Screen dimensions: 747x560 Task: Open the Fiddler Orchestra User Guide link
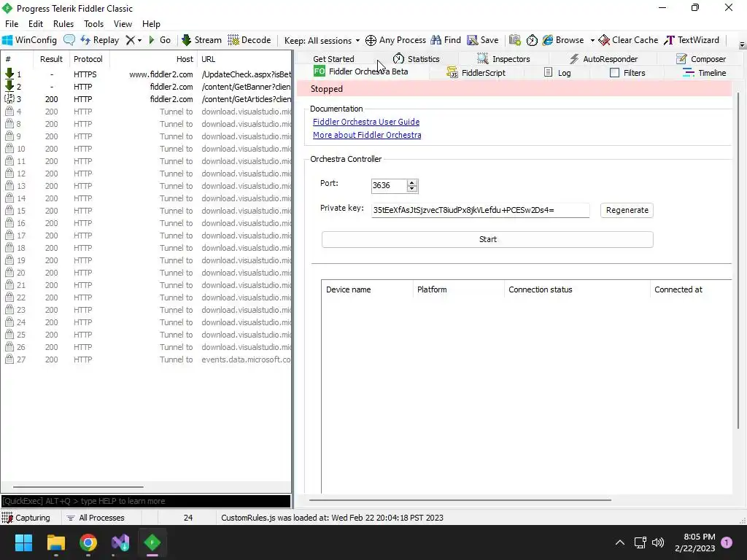click(366, 122)
